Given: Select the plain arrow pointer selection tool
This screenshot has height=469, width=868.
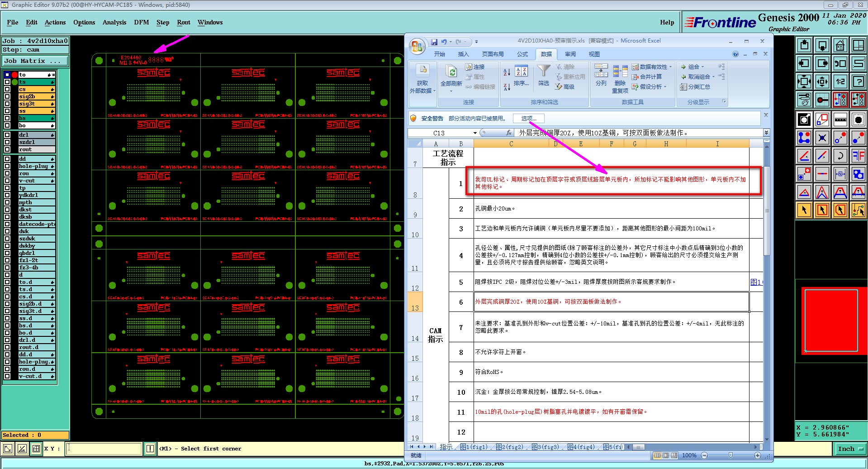Looking at the screenshot, I should click(x=804, y=210).
